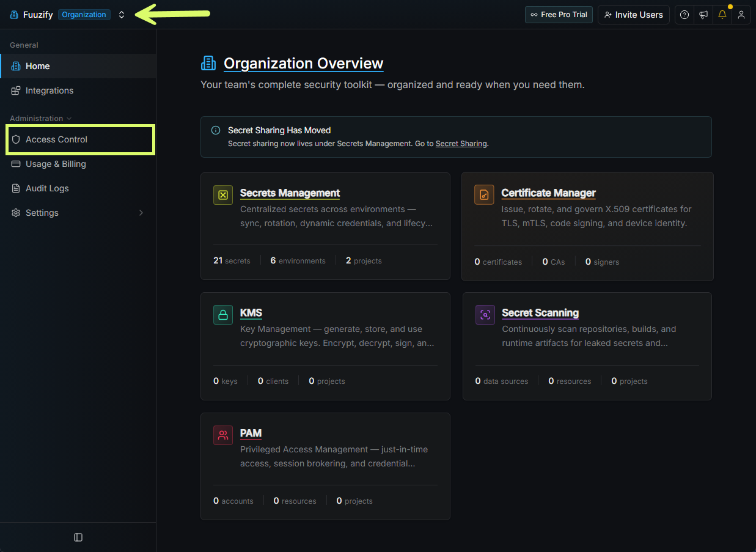Click the Audit Logs document icon

tap(16, 188)
